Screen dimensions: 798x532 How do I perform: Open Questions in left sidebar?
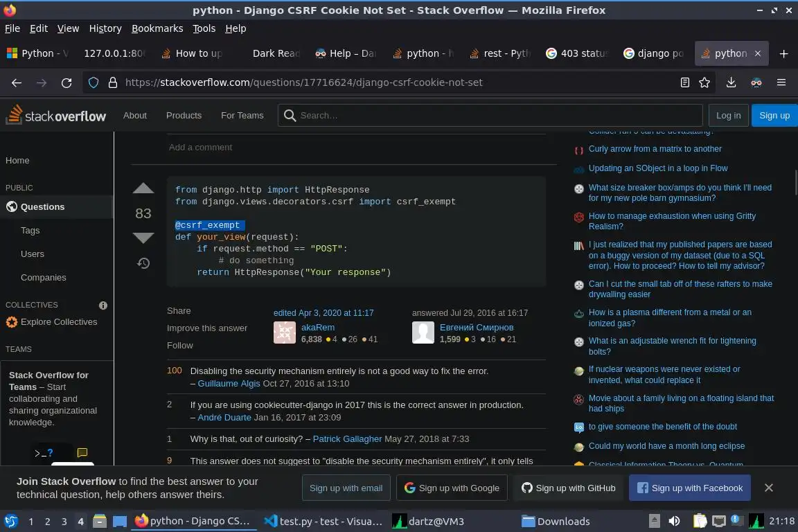[x=57, y=206]
